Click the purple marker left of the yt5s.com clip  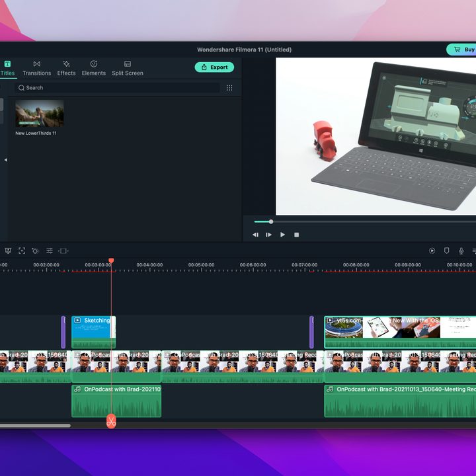(x=311, y=332)
